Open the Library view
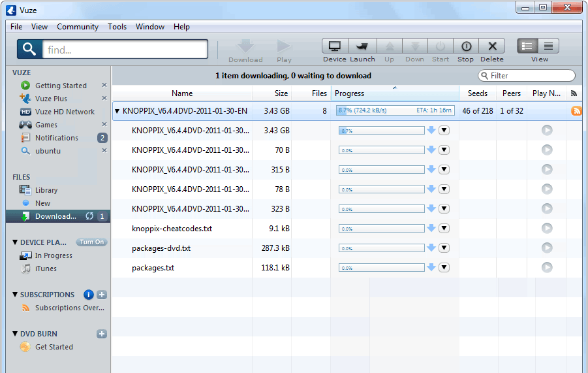 pyautogui.click(x=46, y=190)
